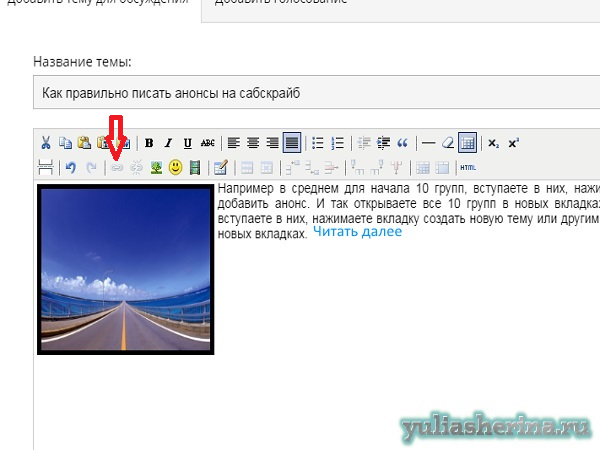Click insert column after icon
Image resolution: width=600 pixels, height=450 pixels.
(377, 168)
